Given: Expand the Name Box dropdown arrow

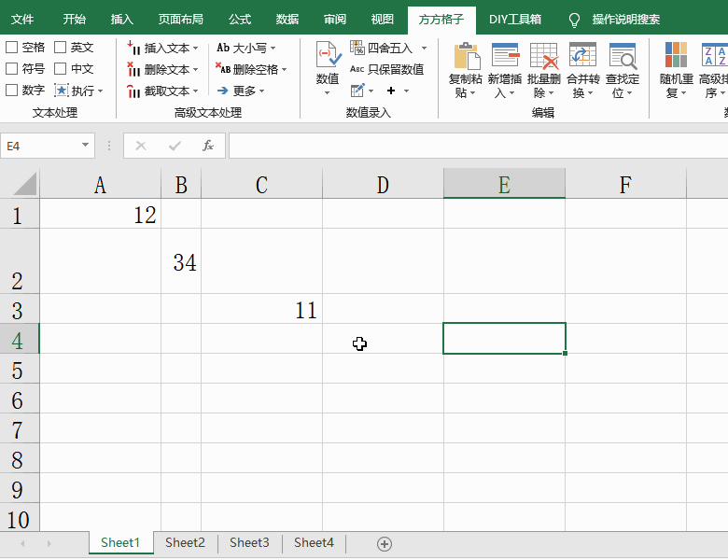Looking at the screenshot, I should [x=86, y=146].
